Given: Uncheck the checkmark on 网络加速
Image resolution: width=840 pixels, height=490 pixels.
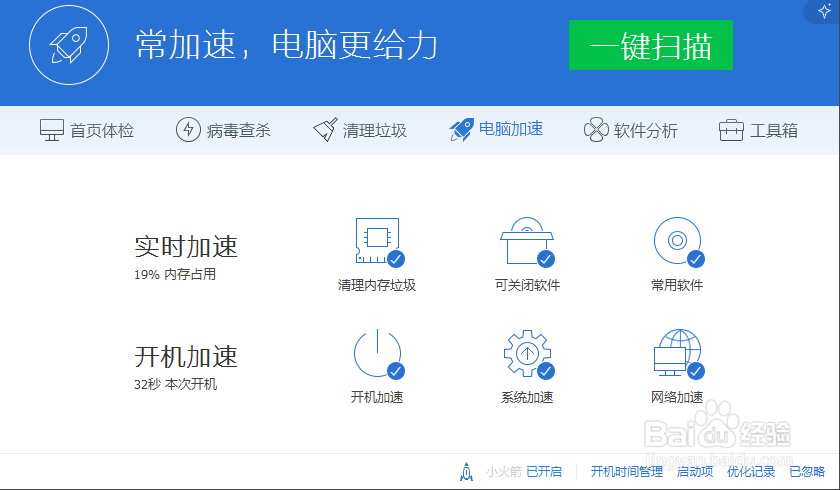Looking at the screenshot, I should 696,371.
